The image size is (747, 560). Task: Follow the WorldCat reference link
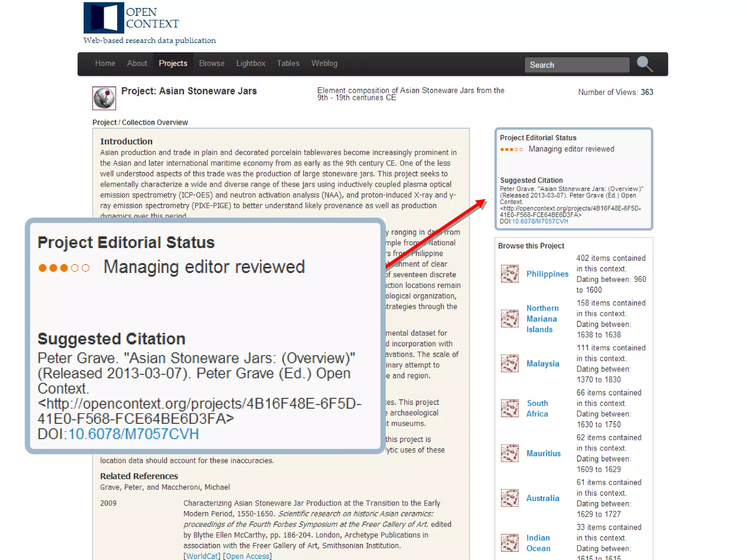tap(202, 556)
